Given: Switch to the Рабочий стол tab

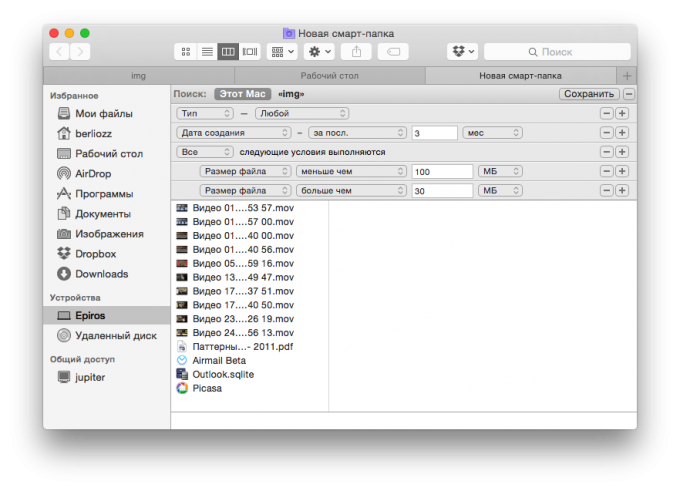Looking at the screenshot, I should pos(329,76).
